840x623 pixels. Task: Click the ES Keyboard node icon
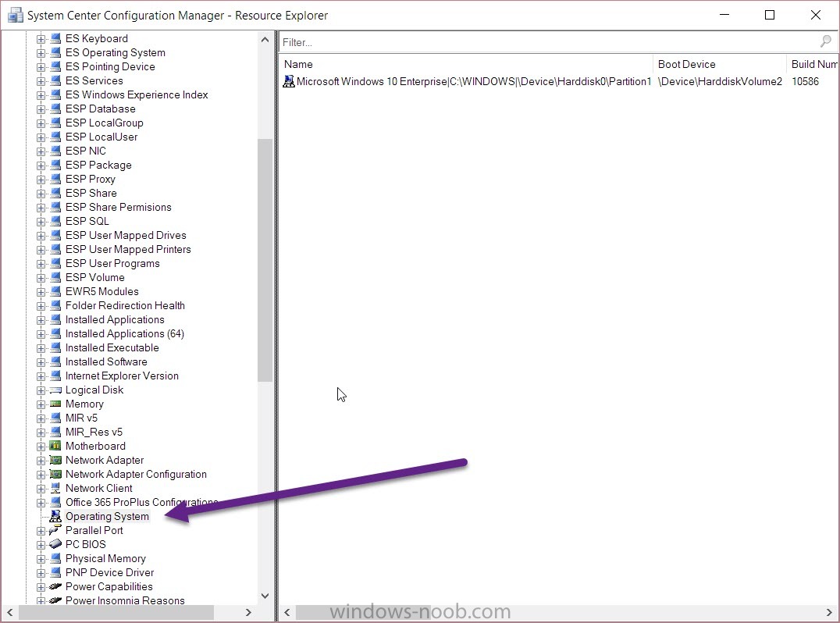pyautogui.click(x=55, y=38)
